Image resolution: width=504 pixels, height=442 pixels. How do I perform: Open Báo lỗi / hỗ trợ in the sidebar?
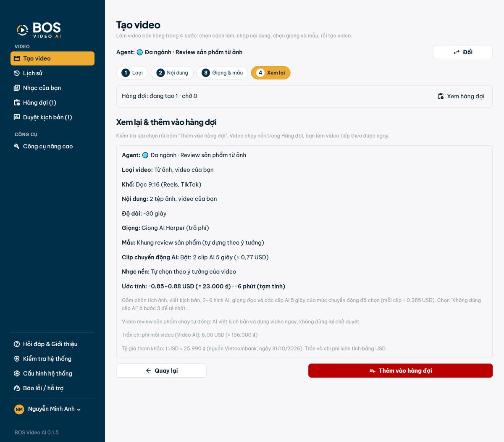[x=52, y=388]
